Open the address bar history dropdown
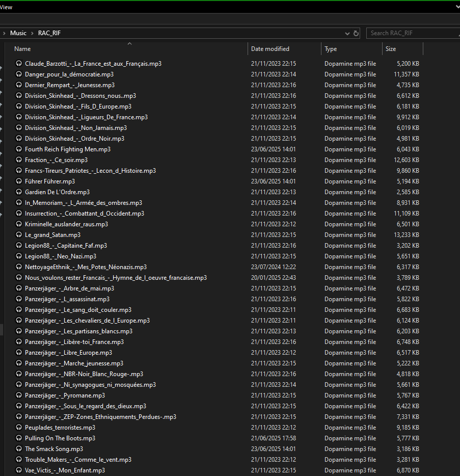Screen dimensions: 460x476 point(347,33)
